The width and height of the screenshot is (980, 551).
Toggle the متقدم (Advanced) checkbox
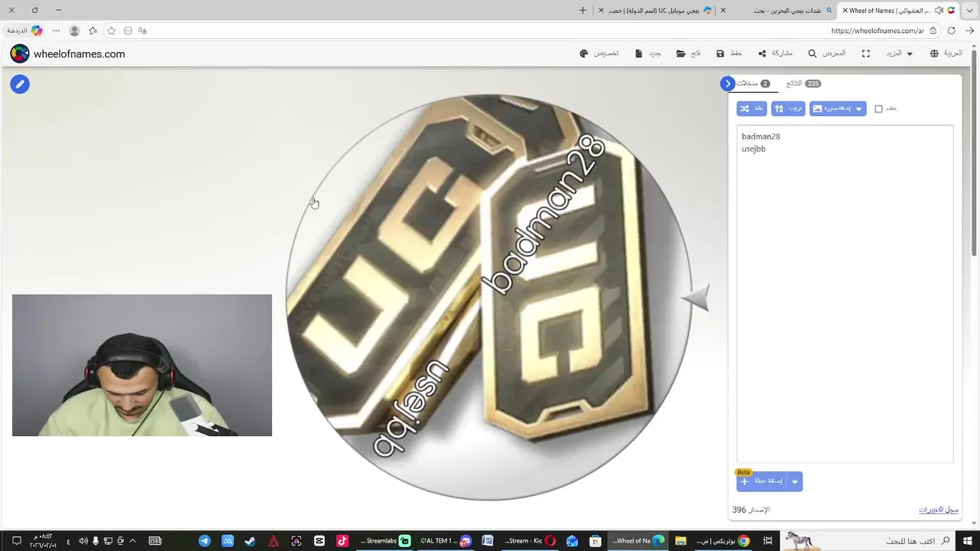click(x=879, y=109)
